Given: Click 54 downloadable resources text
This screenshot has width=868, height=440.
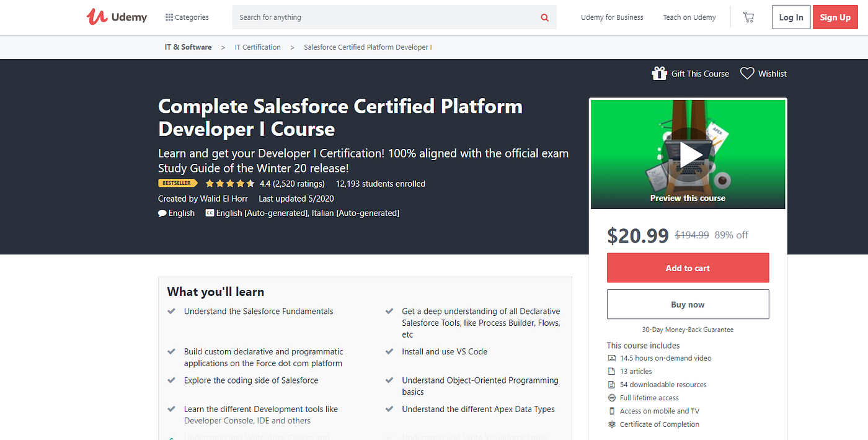Looking at the screenshot, I should tap(663, 385).
